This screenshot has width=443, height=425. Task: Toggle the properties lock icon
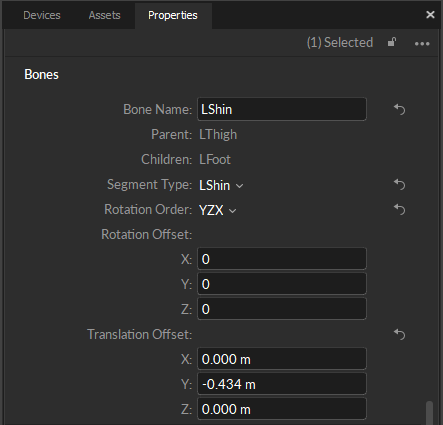tap(392, 42)
